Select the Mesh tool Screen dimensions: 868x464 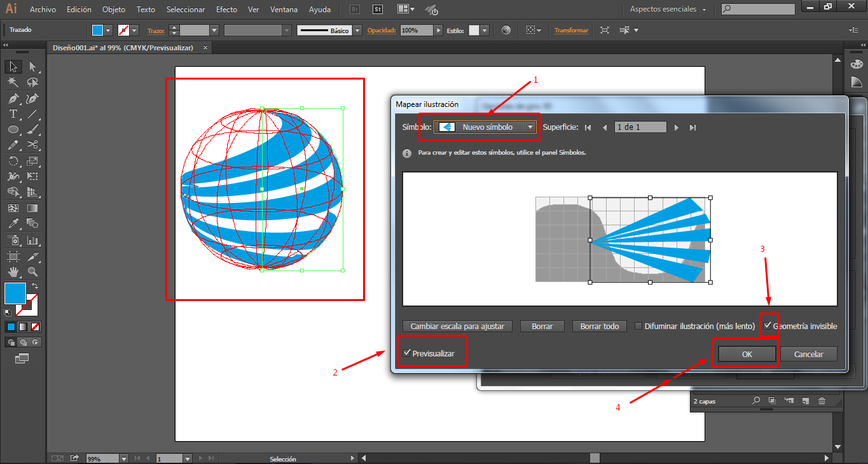[x=13, y=208]
